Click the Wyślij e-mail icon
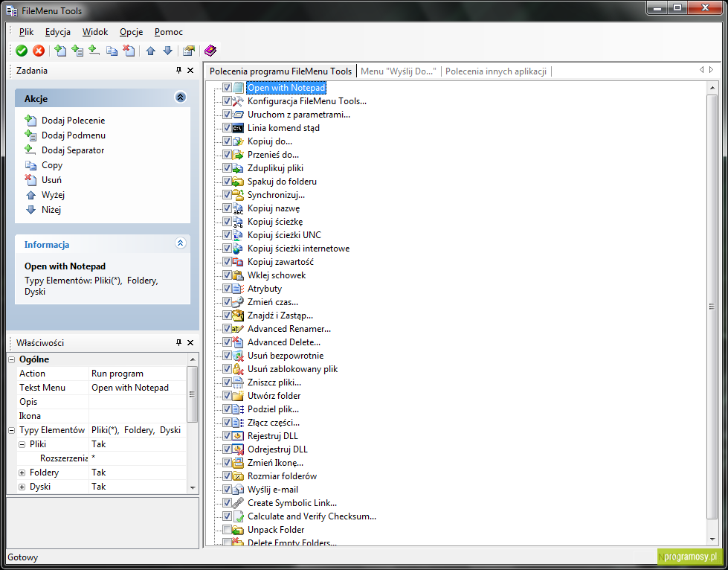 (238, 489)
